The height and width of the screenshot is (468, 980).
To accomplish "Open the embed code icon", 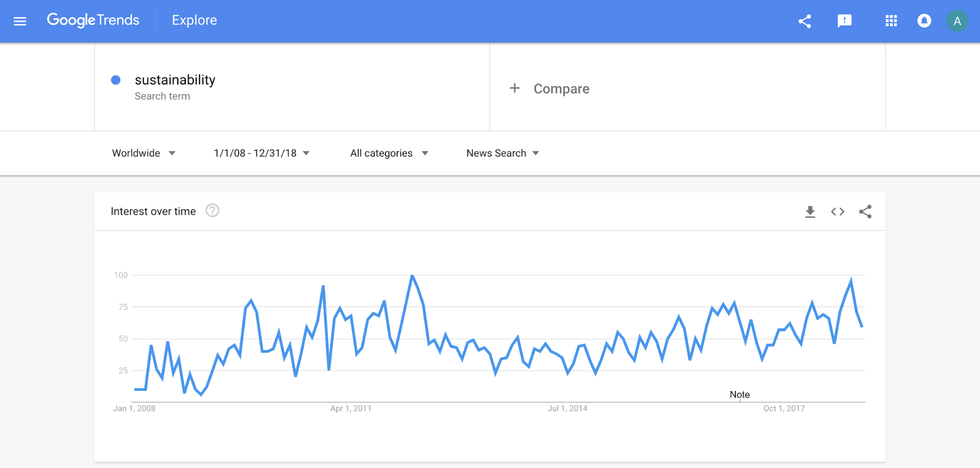I will (x=837, y=212).
